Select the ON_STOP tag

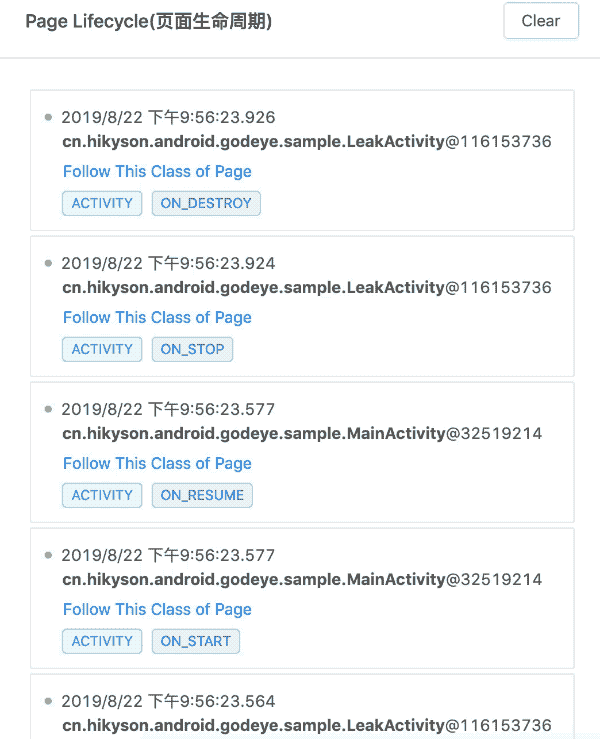coord(192,349)
